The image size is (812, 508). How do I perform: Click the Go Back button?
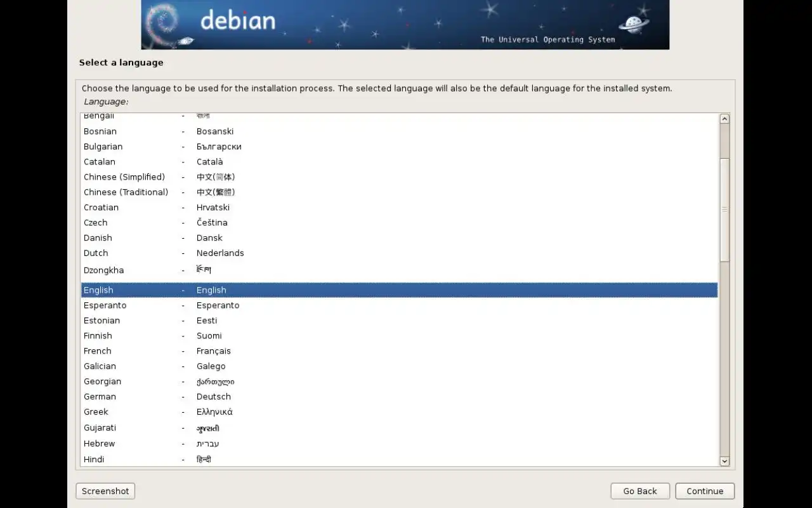pos(640,491)
